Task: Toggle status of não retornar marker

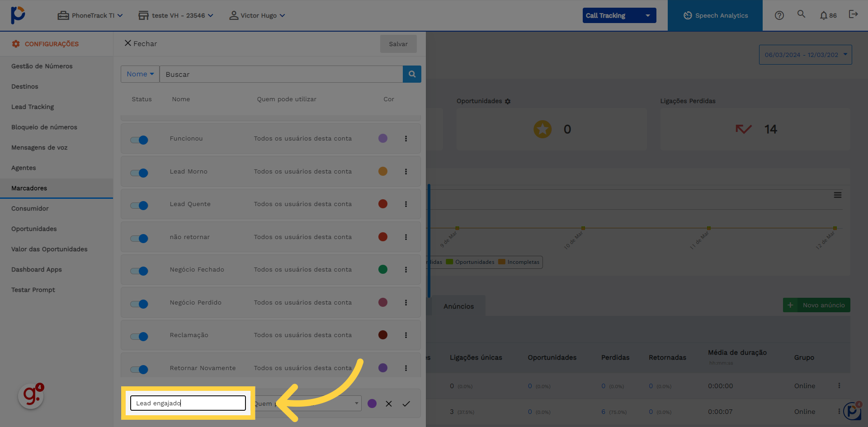Action: click(x=139, y=239)
